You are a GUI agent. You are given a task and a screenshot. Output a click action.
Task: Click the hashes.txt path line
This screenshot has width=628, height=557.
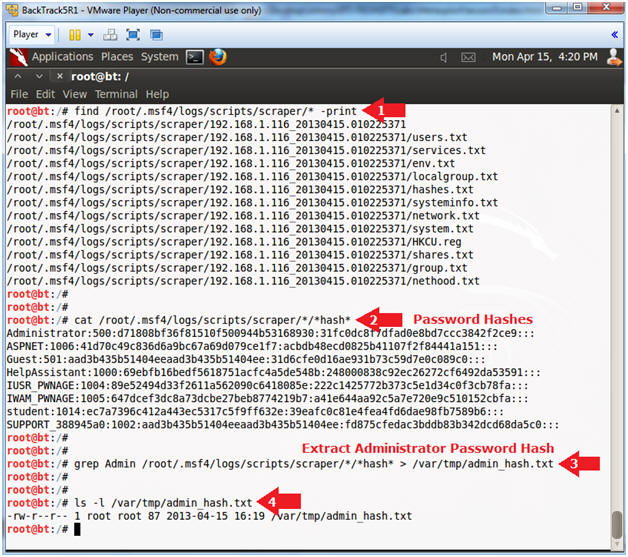(240, 190)
